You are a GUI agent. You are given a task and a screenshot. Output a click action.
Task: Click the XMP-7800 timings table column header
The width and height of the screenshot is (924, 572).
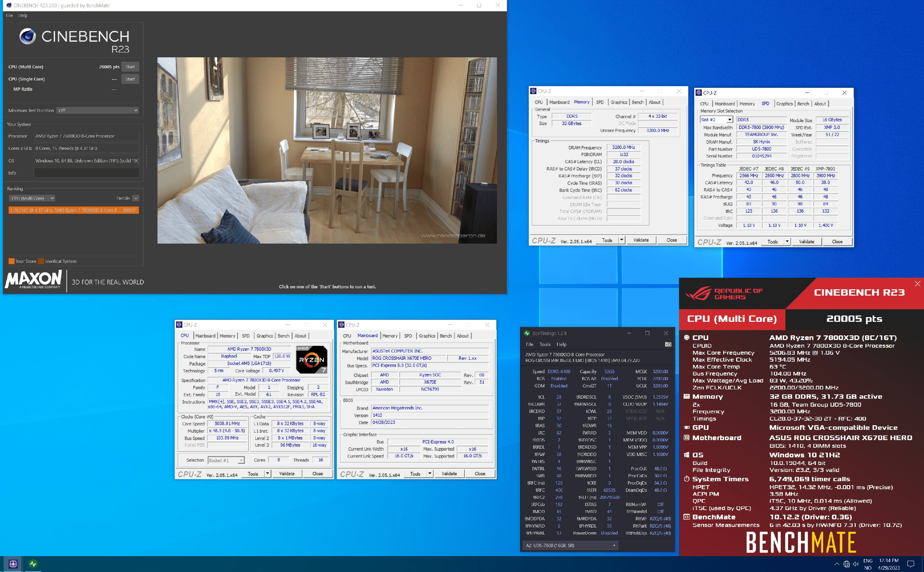coord(825,169)
